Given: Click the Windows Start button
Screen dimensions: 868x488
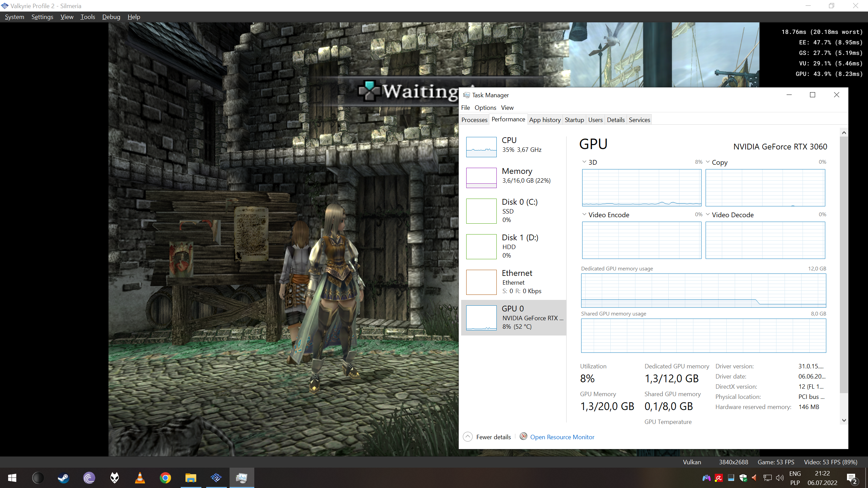Looking at the screenshot, I should tap(12, 478).
